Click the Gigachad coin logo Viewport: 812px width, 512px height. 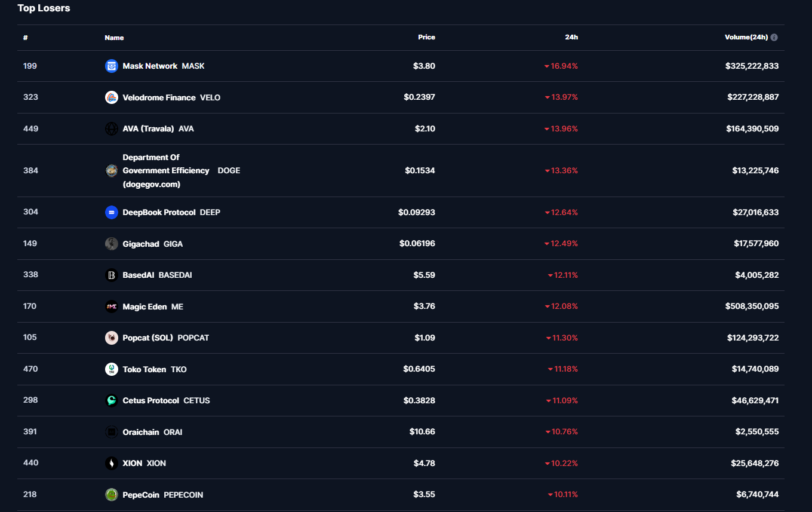[112, 244]
